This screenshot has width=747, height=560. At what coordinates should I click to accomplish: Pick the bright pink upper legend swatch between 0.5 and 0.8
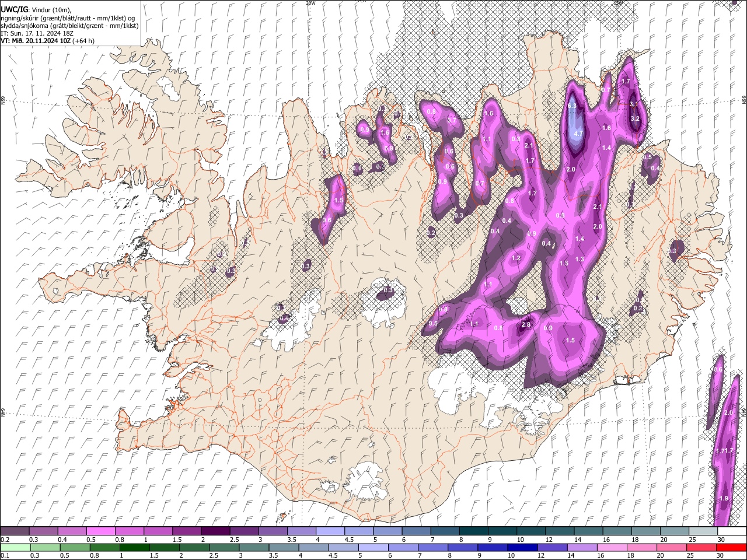coord(100,531)
